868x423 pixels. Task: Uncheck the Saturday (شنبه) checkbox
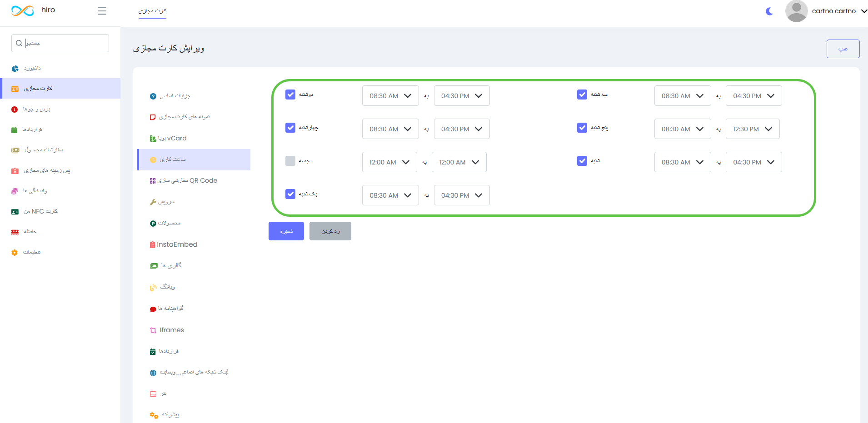[x=582, y=161]
